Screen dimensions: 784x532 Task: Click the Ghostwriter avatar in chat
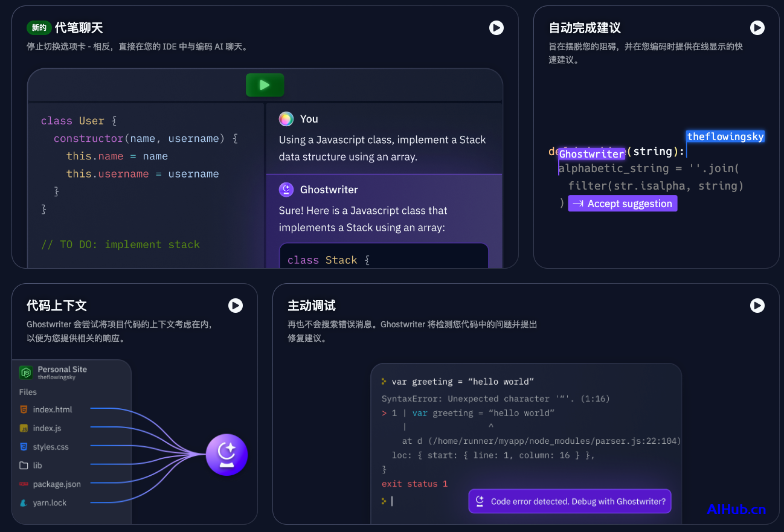(286, 190)
